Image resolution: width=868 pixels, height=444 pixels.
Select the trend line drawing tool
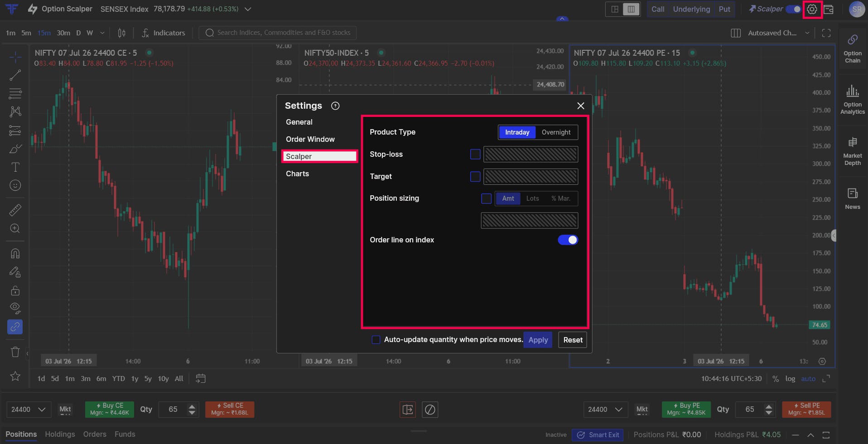pyautogui.click(x=15, y=75)
